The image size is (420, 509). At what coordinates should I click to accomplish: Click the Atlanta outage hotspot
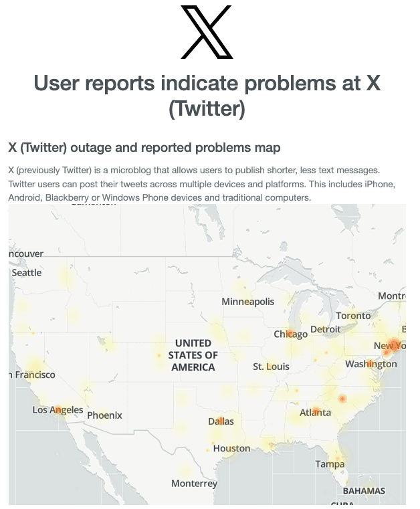(316, 411)
